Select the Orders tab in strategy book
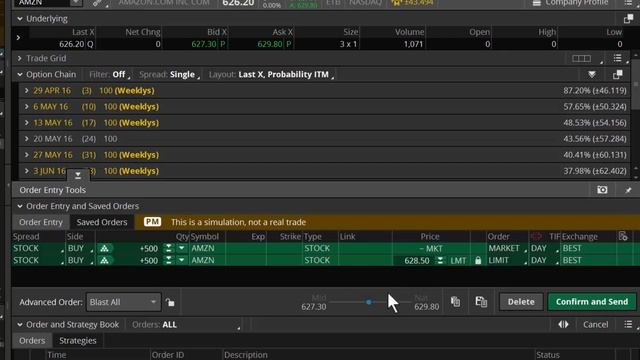The height and width of the screenshot is (360, 640). (32, 340)
